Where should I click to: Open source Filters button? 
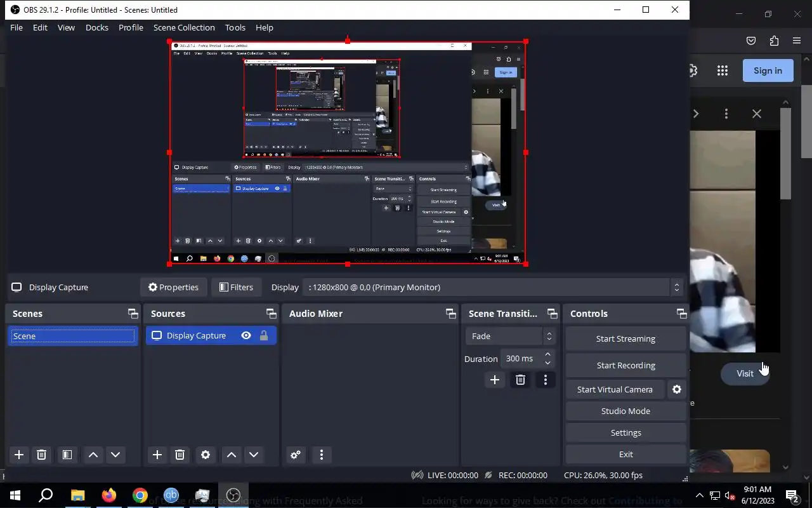coord(236,287)
